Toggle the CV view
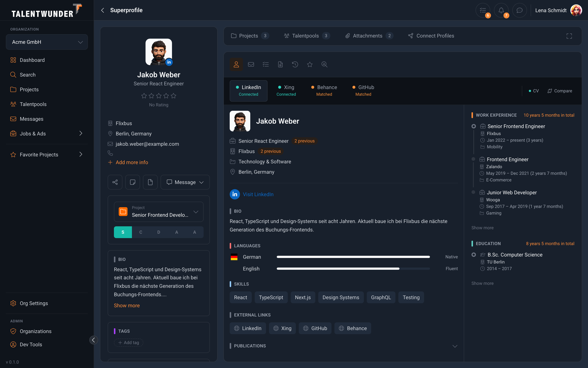Viewport: 588px width, 368px height. 534,91
